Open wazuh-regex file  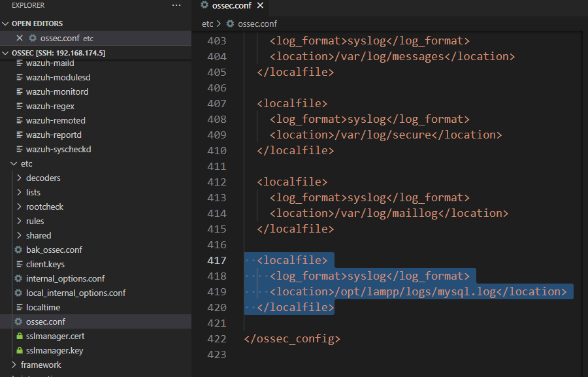click(x=50, y=106)
